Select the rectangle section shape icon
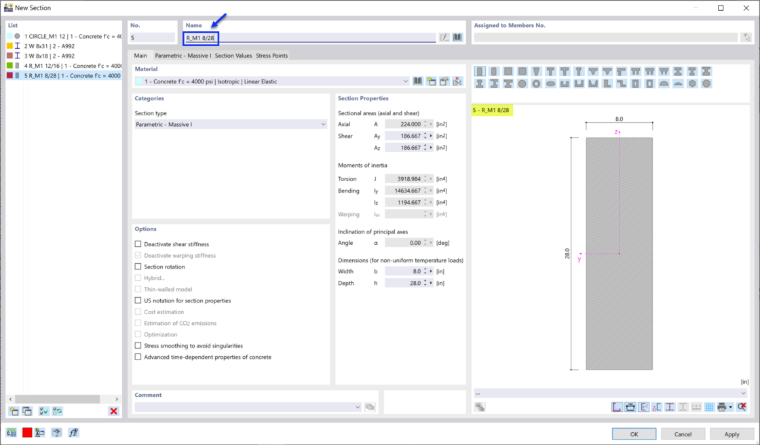Screen dimensions: 760x445 pyautogui.click(x=479, y=71)
